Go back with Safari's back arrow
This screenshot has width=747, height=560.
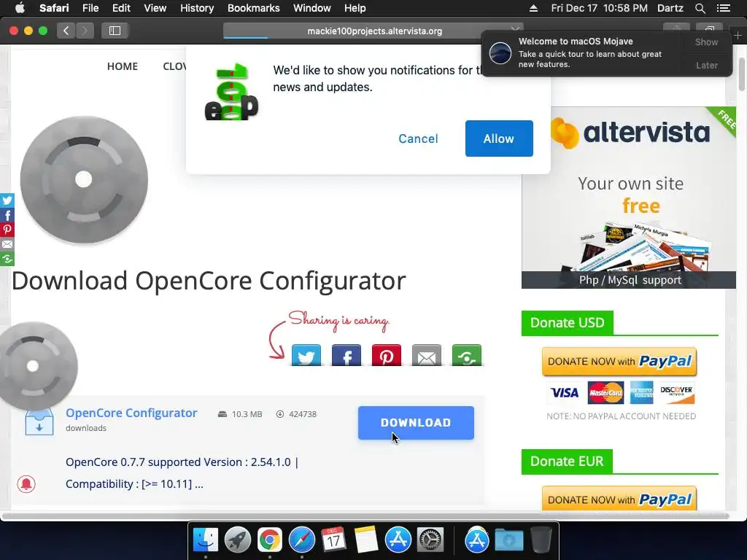point(66,31)
